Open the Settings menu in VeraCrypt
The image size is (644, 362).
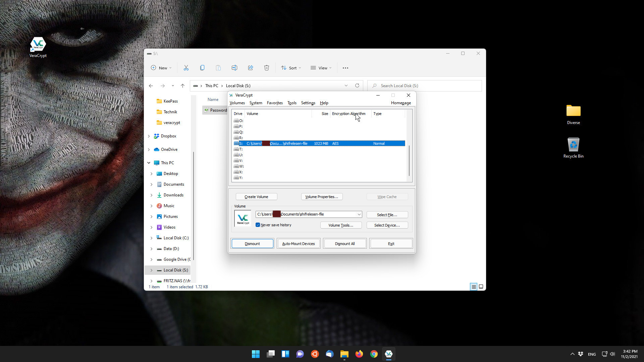pyautogui.click(x=308, y=103)
